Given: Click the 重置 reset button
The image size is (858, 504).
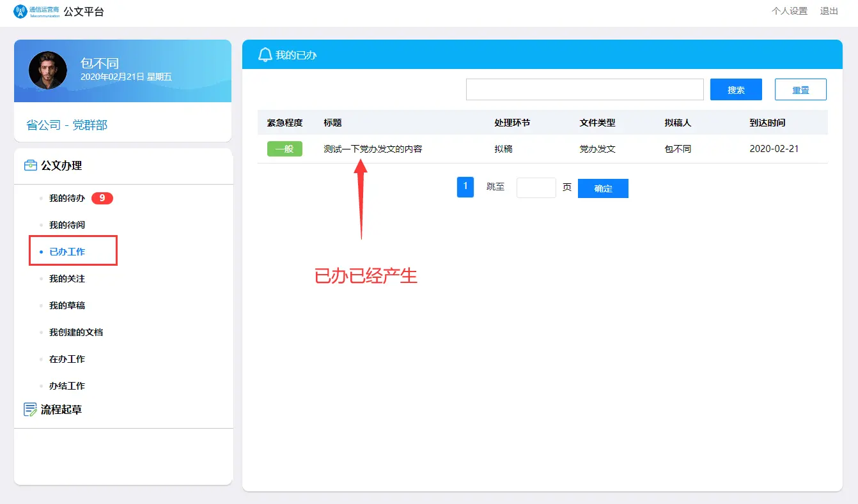Looking at the screenshot, I should click(x=800, y=89).
